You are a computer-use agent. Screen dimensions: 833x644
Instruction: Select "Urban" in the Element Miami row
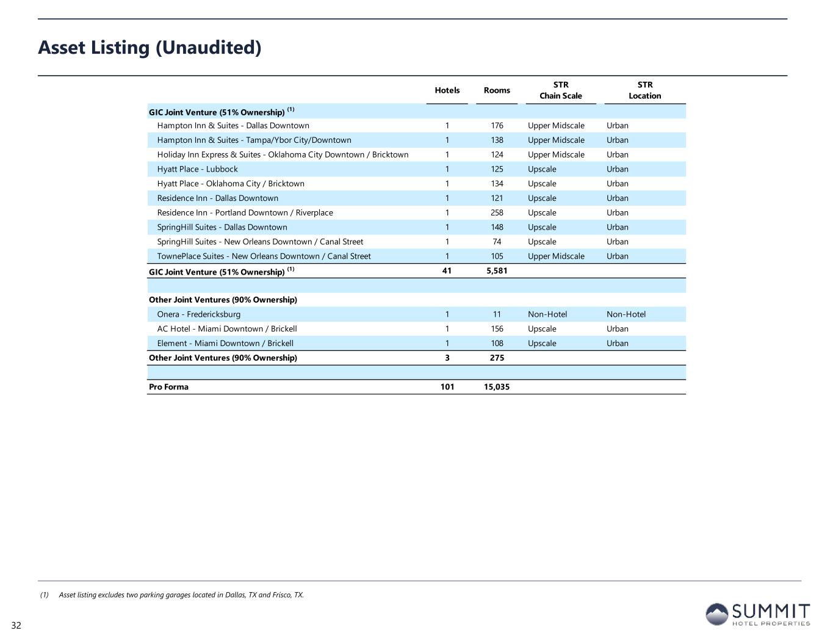(x=618, y=344)
